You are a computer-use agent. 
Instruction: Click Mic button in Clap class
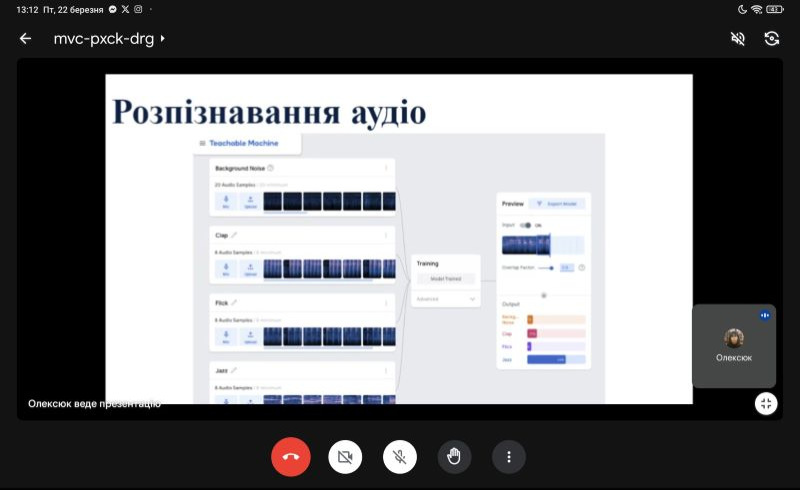tap(226, 269)
